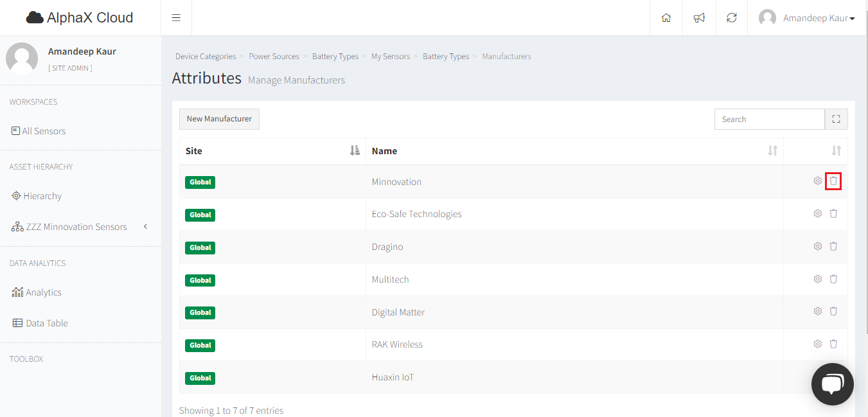
Task: Open announcements megaphone icon
Action: click(x=699, y=18)
